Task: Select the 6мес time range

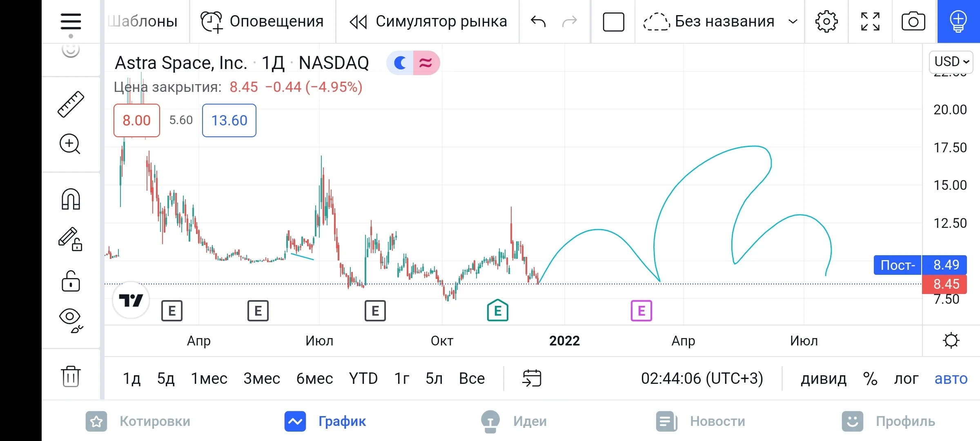Action: coord(314,379)
